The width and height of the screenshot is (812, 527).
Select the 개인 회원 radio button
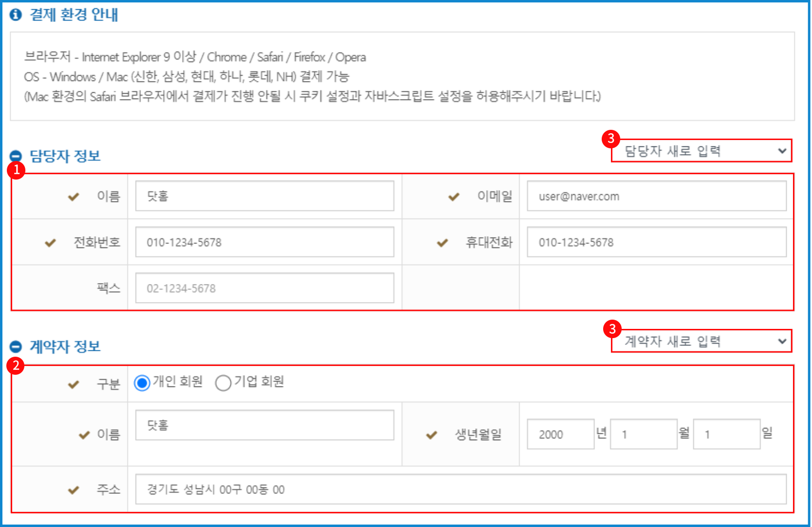pos(142,383)
